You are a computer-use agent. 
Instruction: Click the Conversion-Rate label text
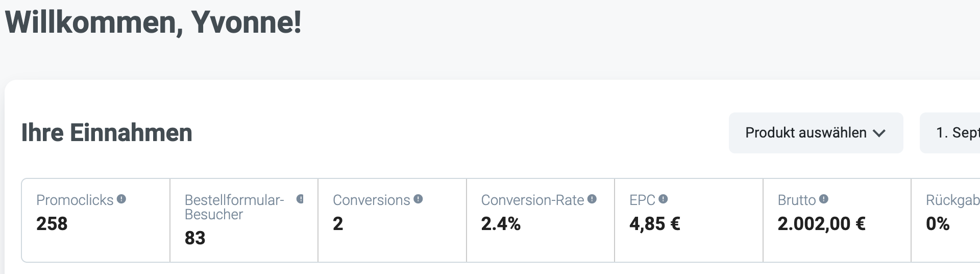(532, 200)
